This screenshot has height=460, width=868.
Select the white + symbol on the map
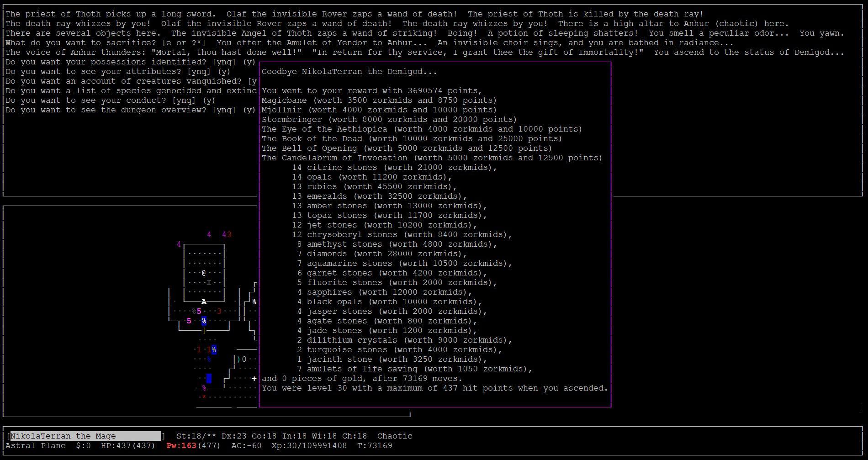254,379
